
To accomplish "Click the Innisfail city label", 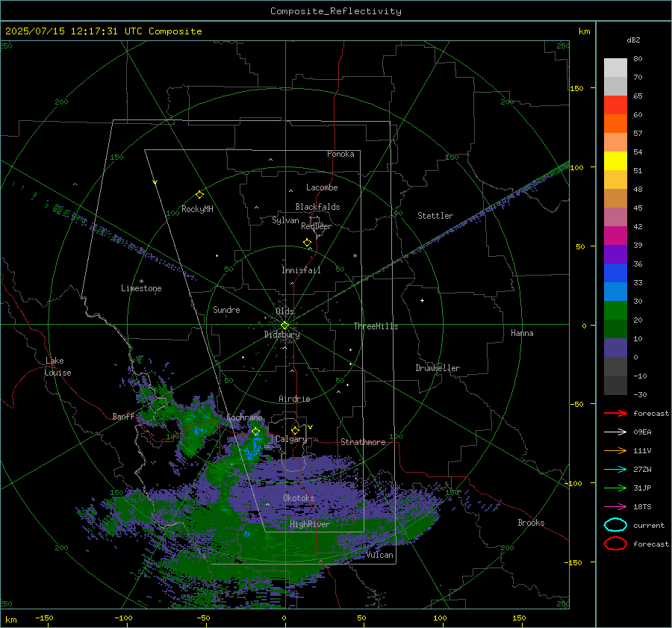I will point(301,270).
